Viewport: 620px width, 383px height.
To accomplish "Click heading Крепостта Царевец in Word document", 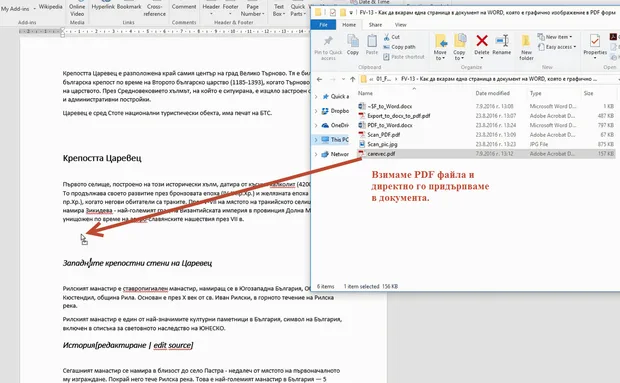I will (x=102, y=158).
